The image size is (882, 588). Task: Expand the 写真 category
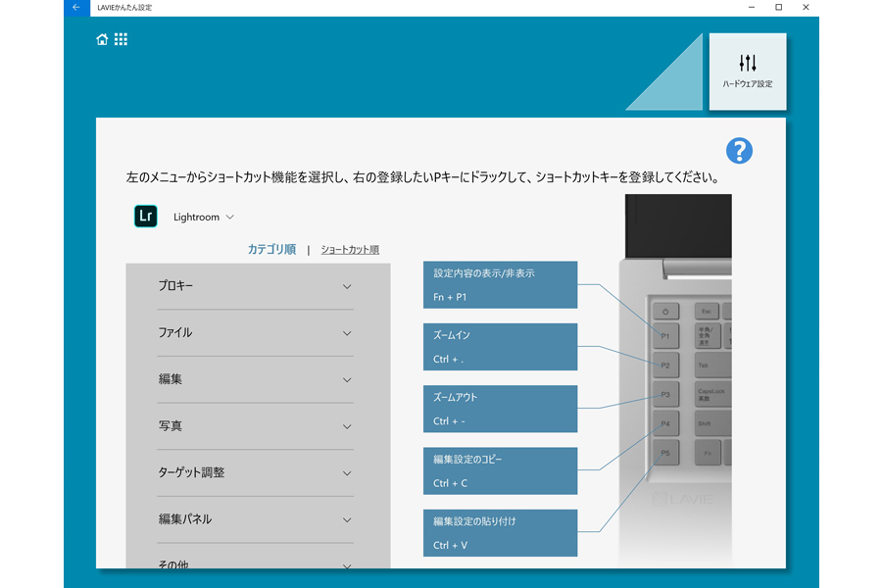point(255,426)
